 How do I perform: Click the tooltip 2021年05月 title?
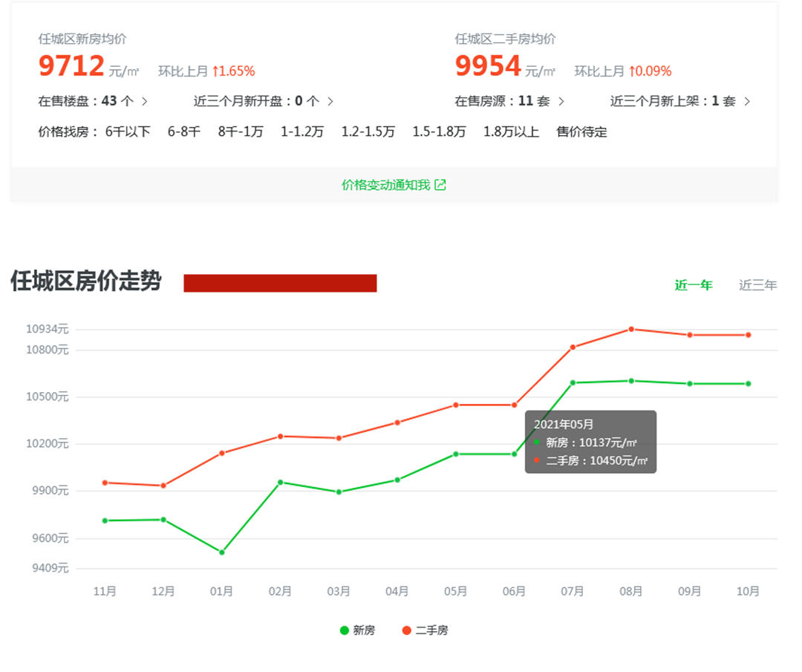pos(564,425)
